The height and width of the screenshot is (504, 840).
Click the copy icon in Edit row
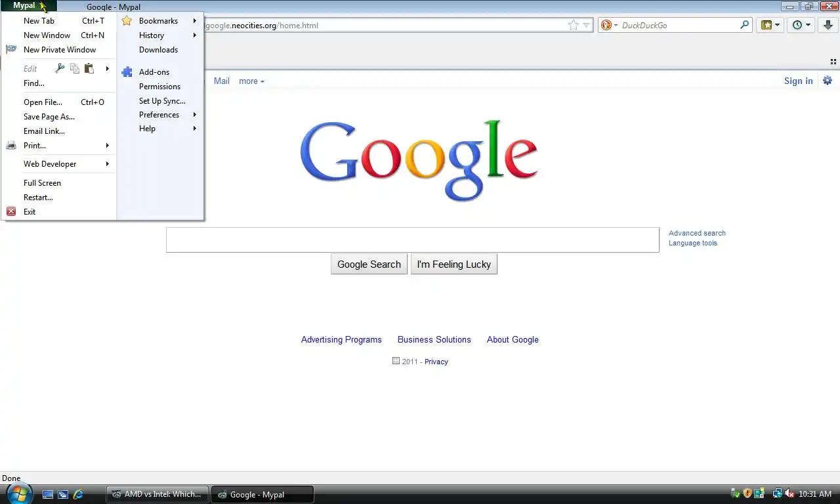(x=75, y=68)
